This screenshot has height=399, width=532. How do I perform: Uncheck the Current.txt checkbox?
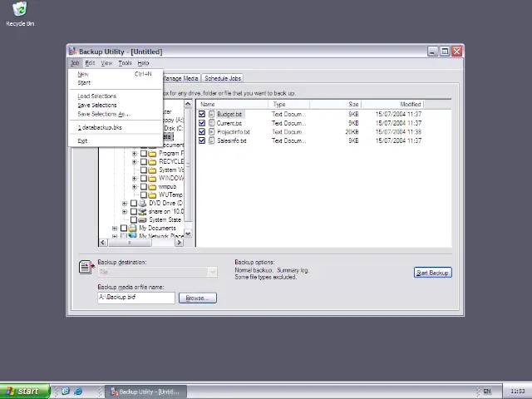[202, 123]
